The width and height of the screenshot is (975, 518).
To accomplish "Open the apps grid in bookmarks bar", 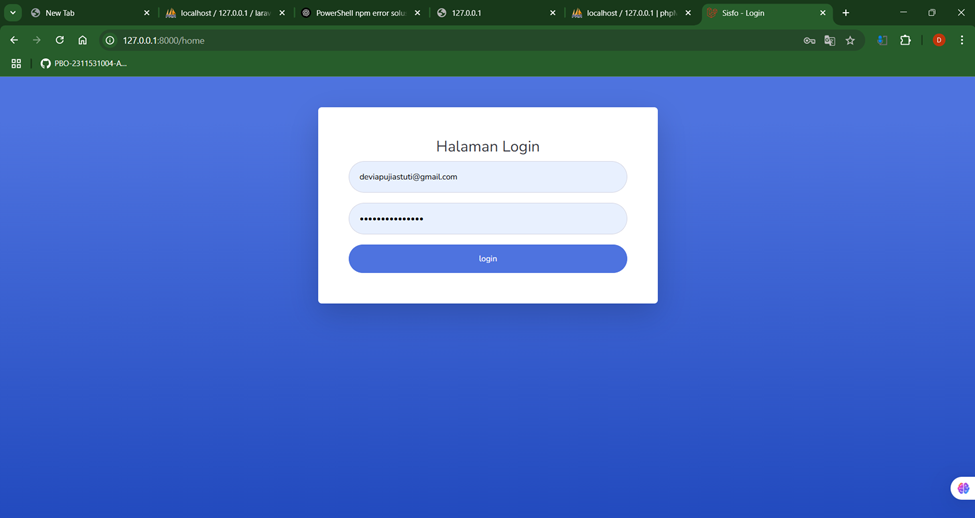I will [16, 63].
